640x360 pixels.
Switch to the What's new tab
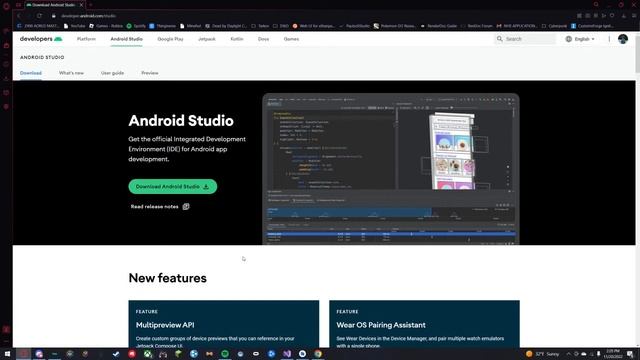point(71,73)
